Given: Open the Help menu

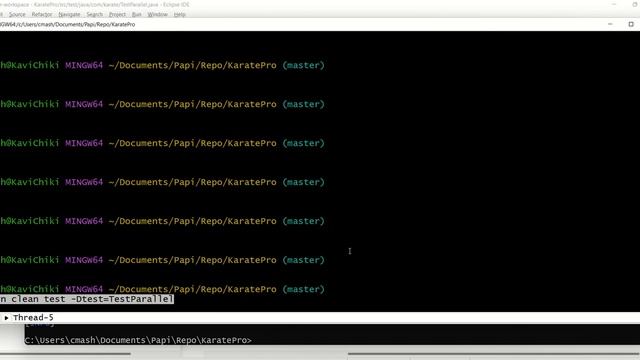Looking at the screenshot, I should [x=180, y=14].
